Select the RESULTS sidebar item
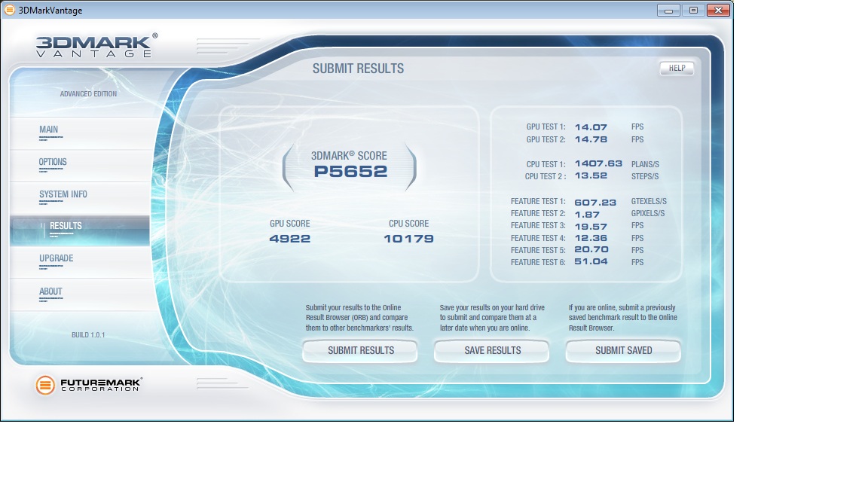Viewport: 868px width, 488px height. tap(80, 230)
